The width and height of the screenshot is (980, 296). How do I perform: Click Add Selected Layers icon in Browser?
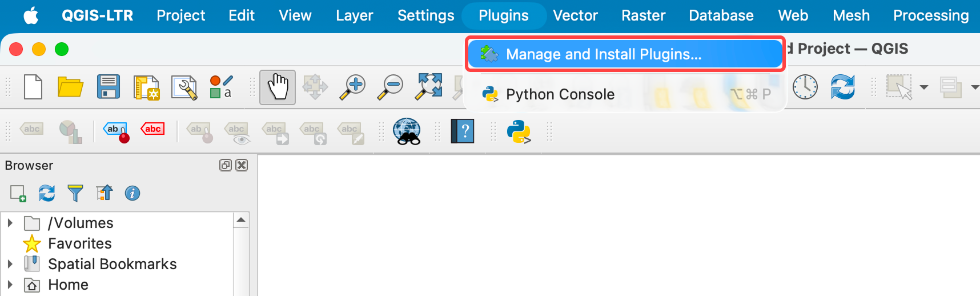pos(18,193)
